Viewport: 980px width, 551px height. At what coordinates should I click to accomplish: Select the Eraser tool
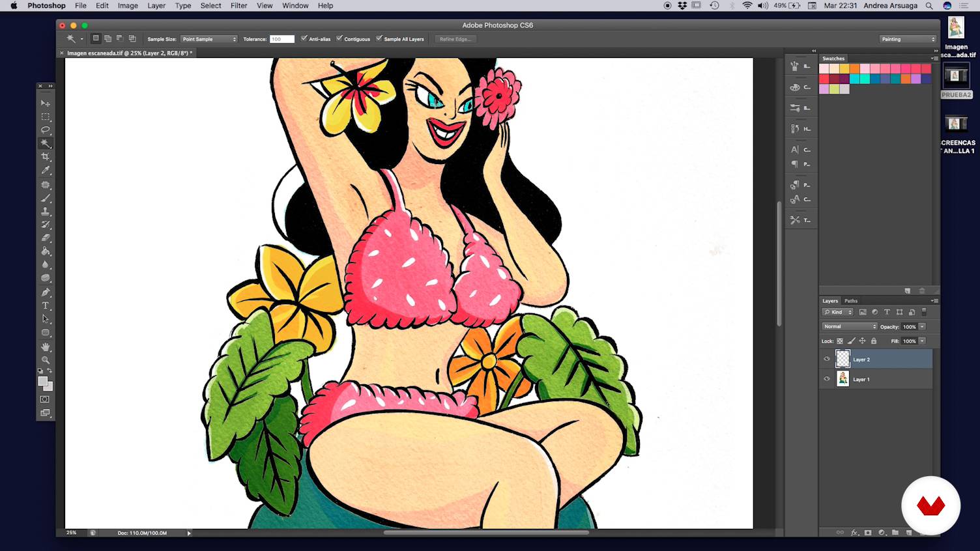click(x=45, y=238)
